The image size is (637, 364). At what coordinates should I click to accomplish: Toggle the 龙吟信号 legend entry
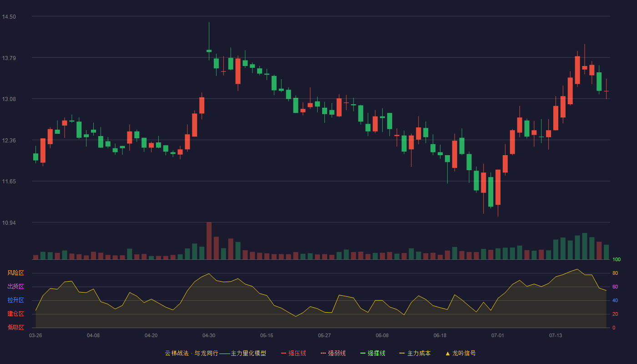[x=460, y=353]
